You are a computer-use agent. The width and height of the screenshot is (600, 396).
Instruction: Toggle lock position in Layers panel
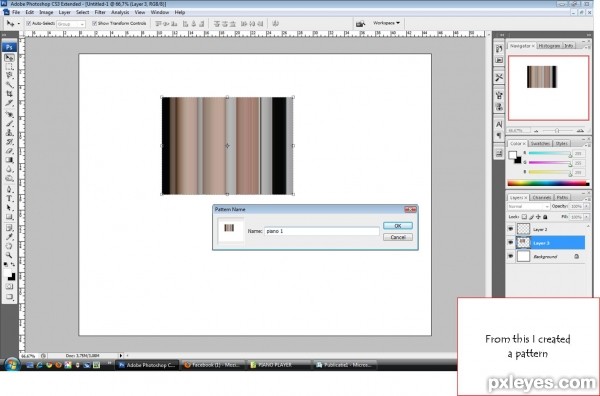(538, 217)
